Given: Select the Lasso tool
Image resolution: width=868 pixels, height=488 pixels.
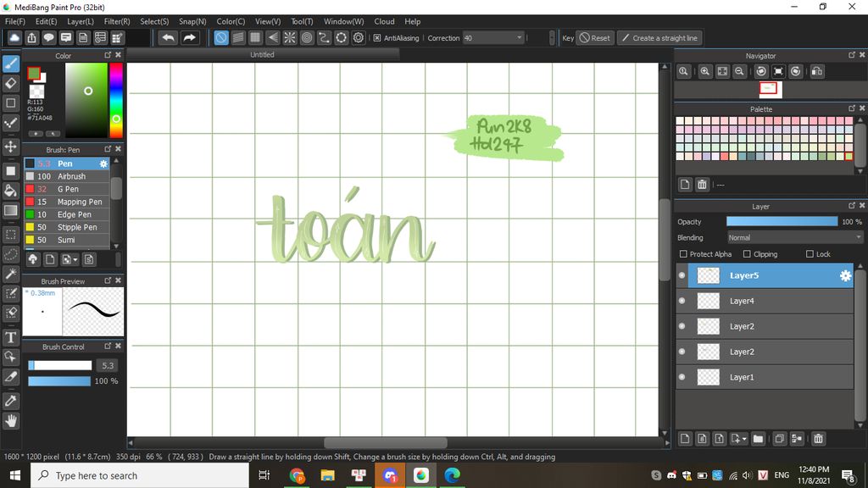Looking at the screenshot, I should 11,254.
